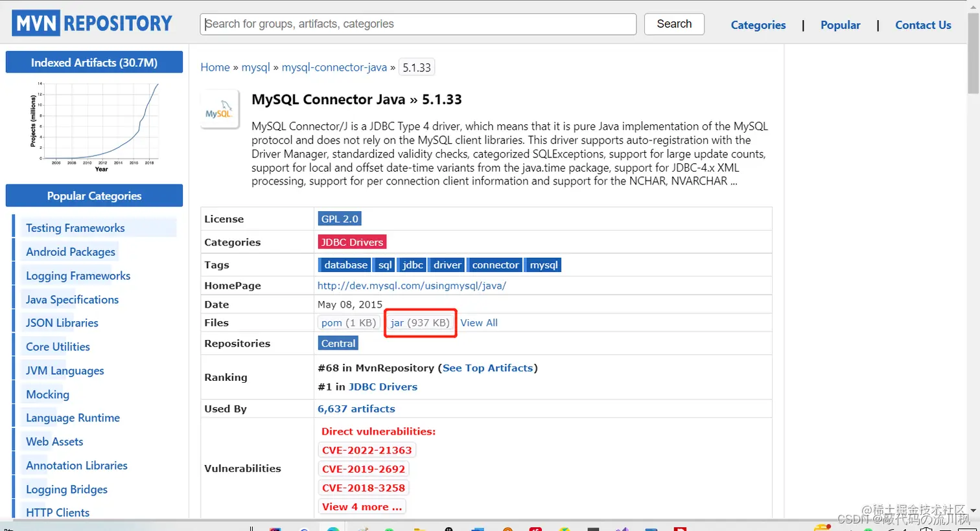Open Logging Frameworks category
This screenshot has height=531, width=980.
[78, 276]
